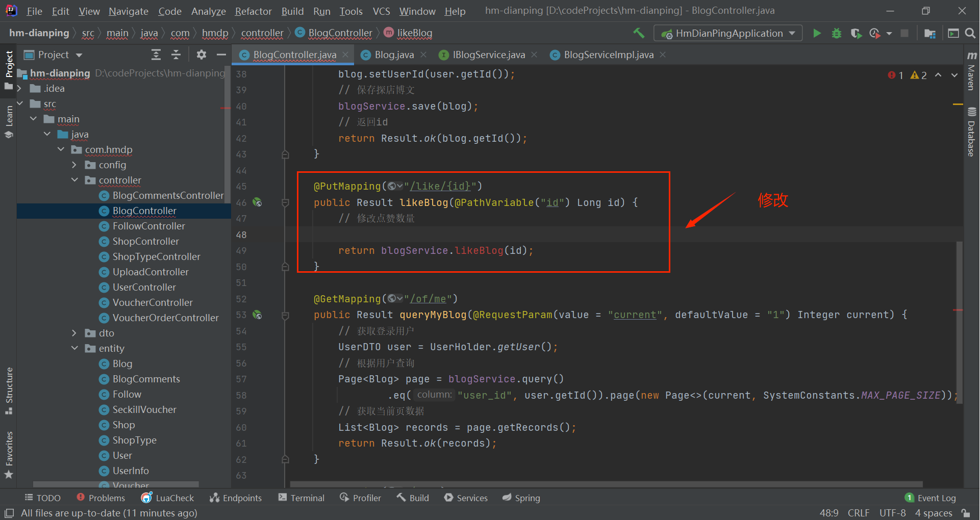Open Project panel settings gear
The height and width of the screenshot is (520, 980).
click(x=202, y=55)
